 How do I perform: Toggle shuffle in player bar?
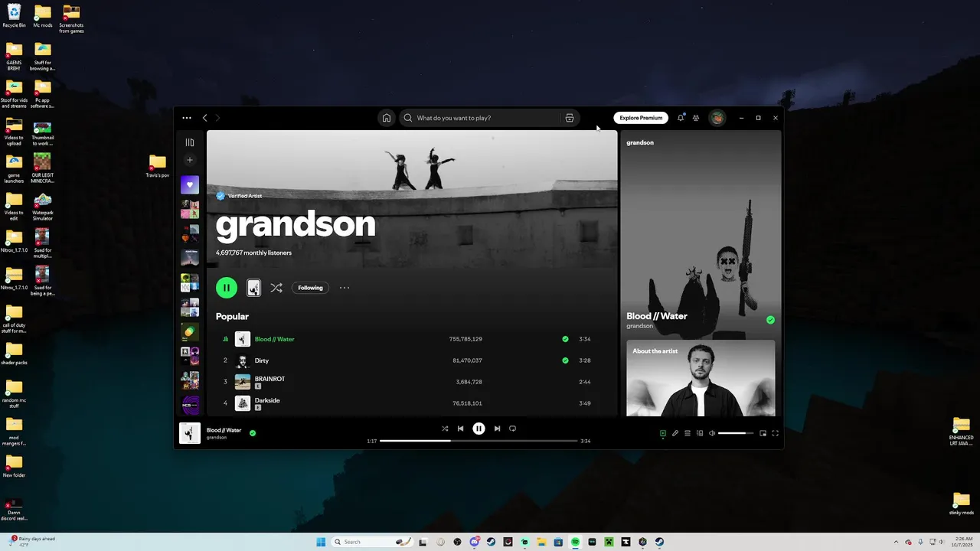445,429
